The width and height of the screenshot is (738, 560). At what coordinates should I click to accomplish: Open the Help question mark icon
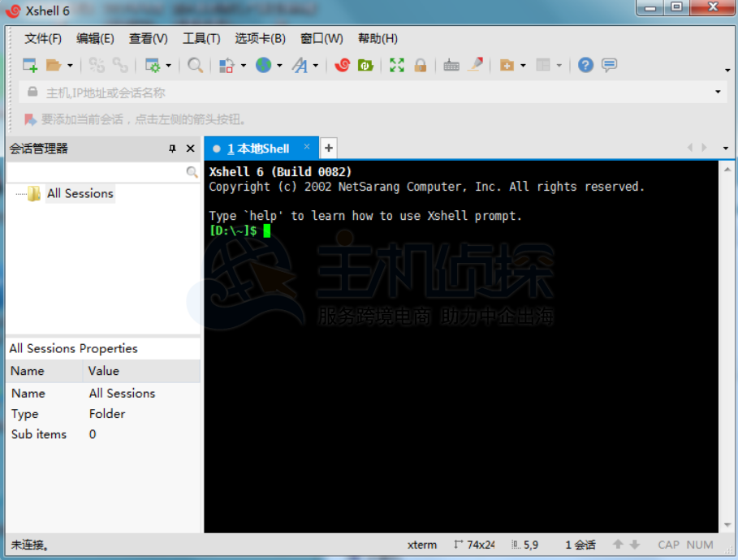[585, 65]
